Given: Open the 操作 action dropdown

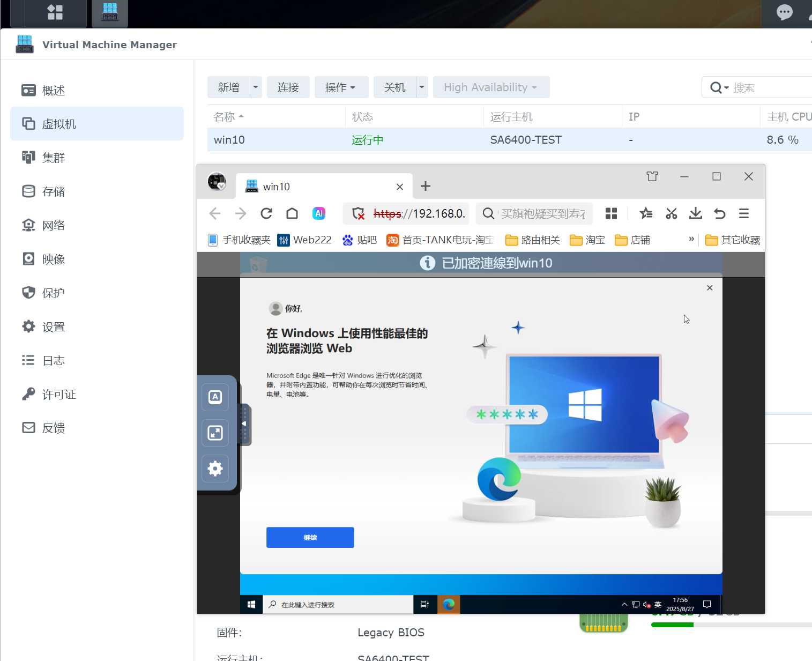Looking at the screenshot, I should 341,87.
